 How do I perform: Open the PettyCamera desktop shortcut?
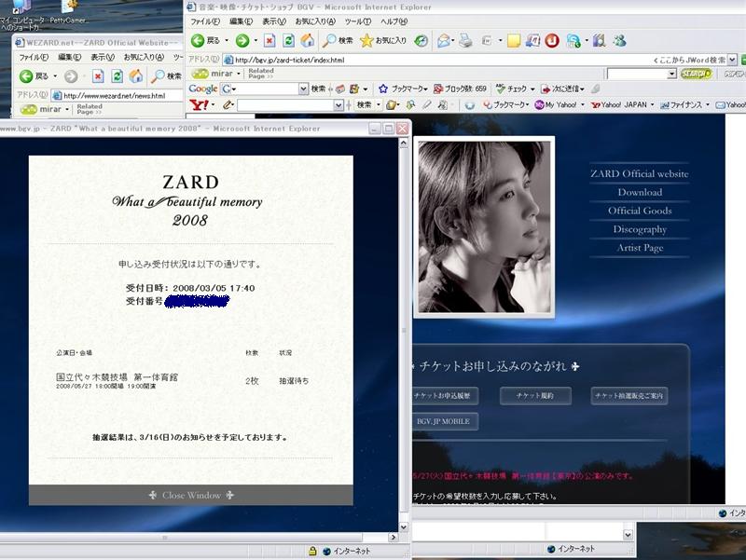[x=68, y=12]
